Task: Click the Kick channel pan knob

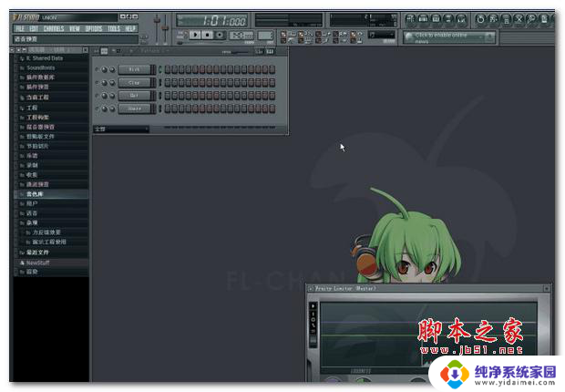Action: pyautogui.click(x=105, y=69)
